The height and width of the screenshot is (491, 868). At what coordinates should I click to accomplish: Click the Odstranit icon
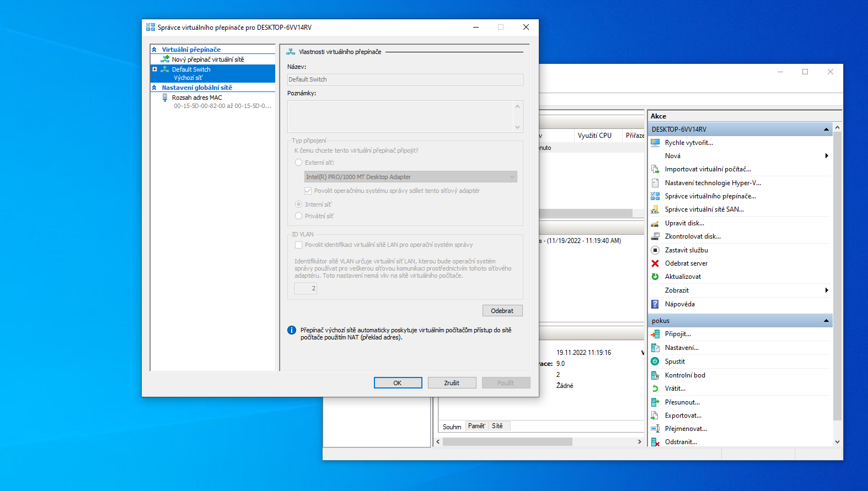[x=655, y=442]
